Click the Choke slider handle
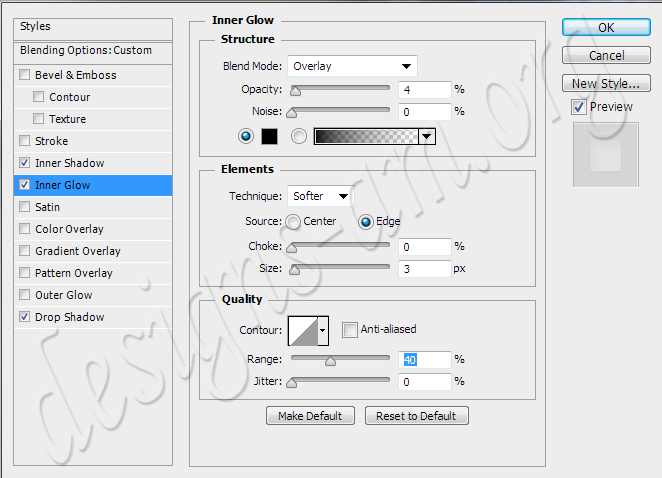The image size is (662, 478). point(292,248)
